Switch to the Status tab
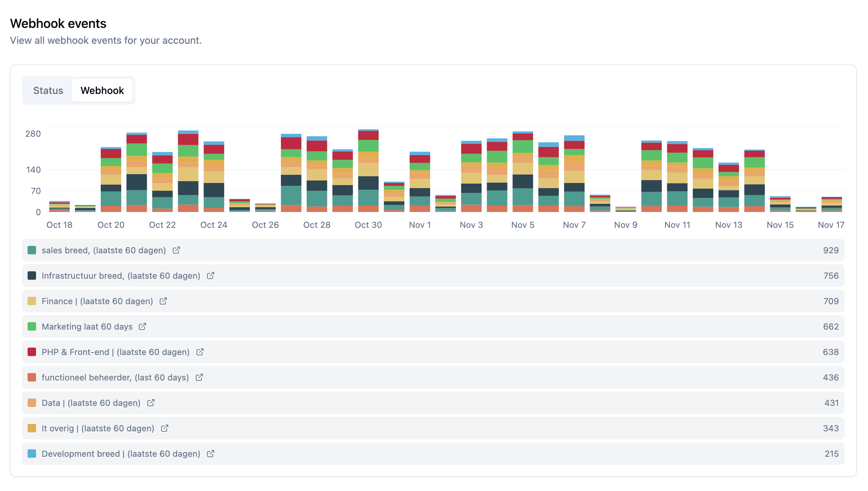 pos(48,90)
